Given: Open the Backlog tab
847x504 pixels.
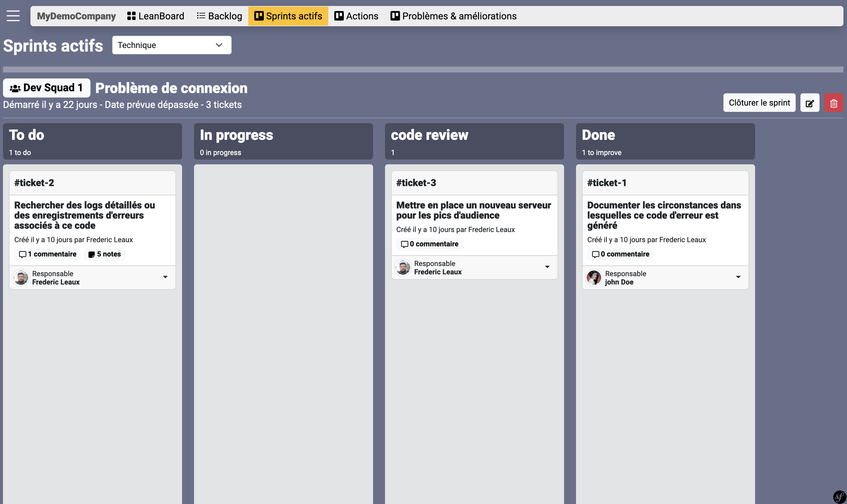Looking at the screenshot, I should click(220, 16).
